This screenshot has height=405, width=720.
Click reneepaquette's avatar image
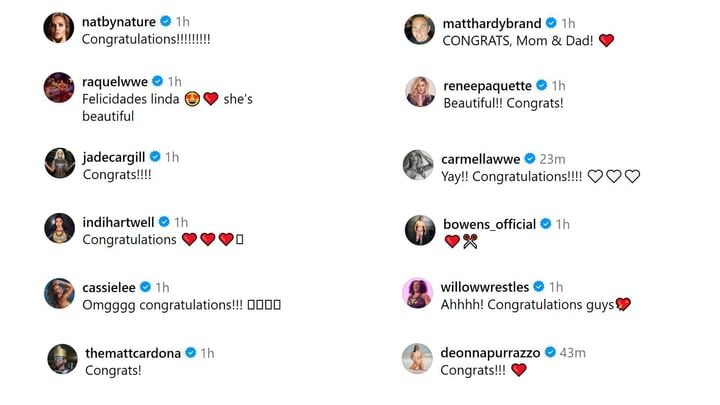pos(419,91)
